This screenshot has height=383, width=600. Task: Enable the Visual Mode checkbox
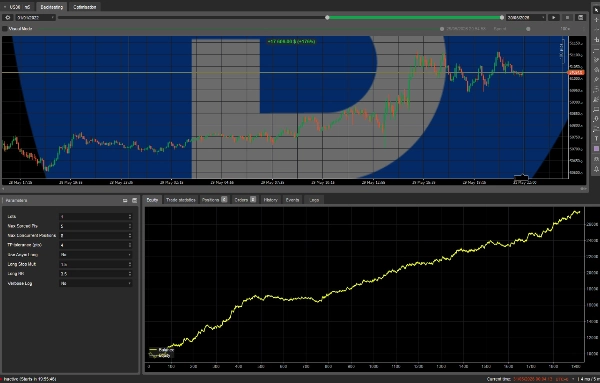point(5,29)
